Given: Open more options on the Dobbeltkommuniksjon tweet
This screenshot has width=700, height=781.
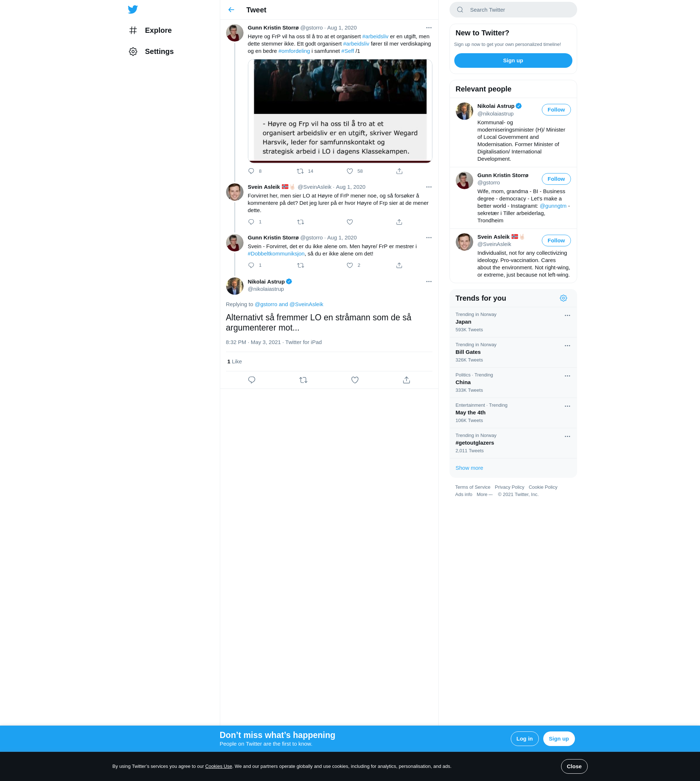Looking at the screenshot, I should (428, 238).
